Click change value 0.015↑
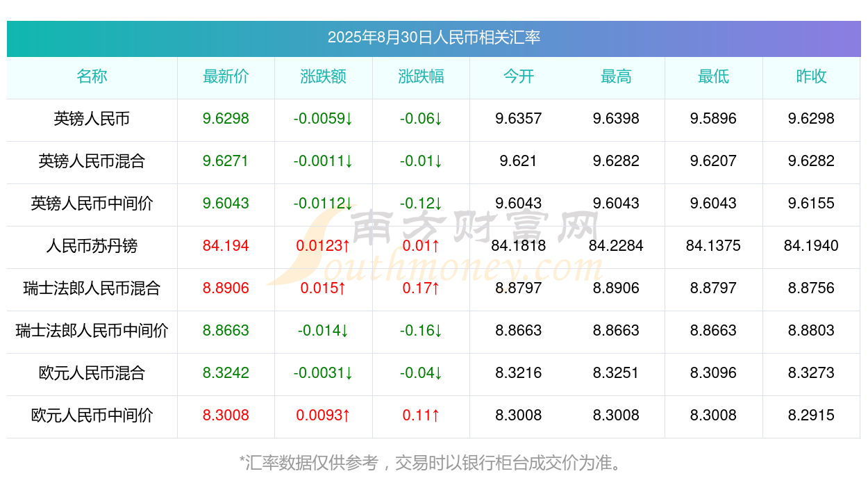 [x=323, y=288]
